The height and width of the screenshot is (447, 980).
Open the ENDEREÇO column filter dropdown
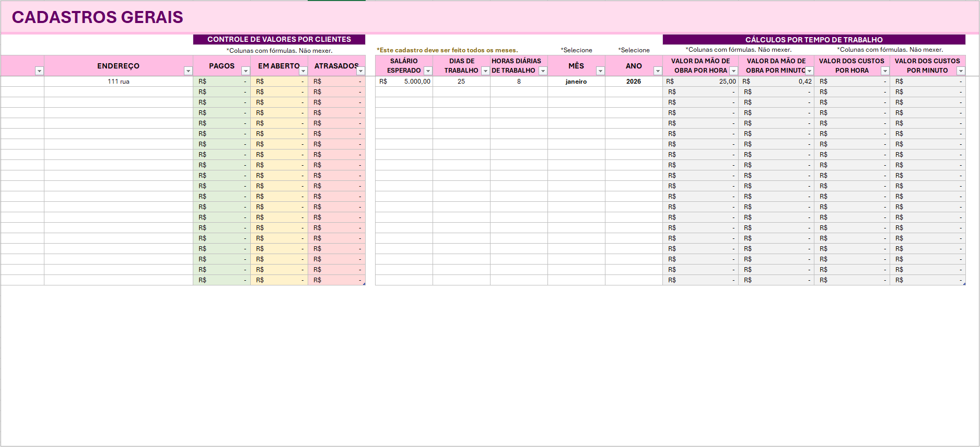[x=188, y=71]
